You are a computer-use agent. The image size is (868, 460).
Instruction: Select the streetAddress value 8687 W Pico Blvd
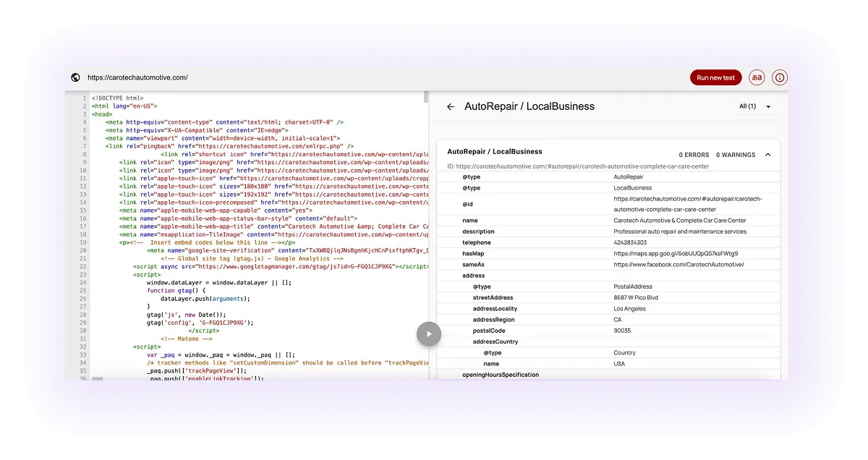coord(636,297)
